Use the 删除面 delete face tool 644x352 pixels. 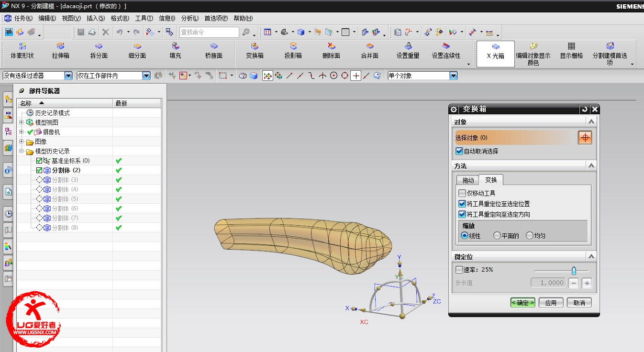(332, 51)
